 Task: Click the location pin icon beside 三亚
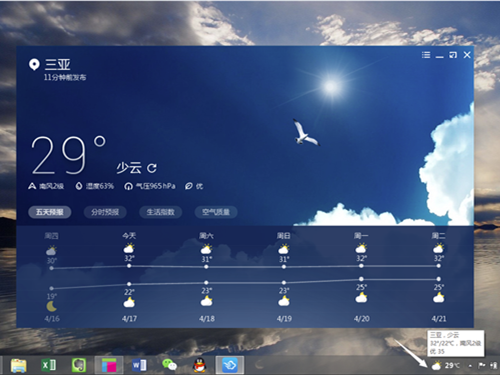[34, 64]
